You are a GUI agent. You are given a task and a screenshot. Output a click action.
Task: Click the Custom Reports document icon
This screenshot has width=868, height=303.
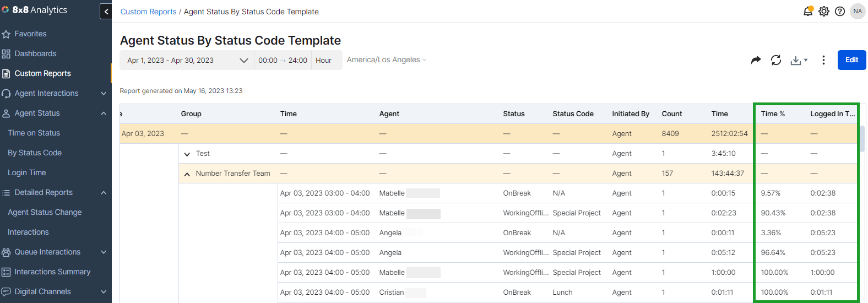point(6,74)
